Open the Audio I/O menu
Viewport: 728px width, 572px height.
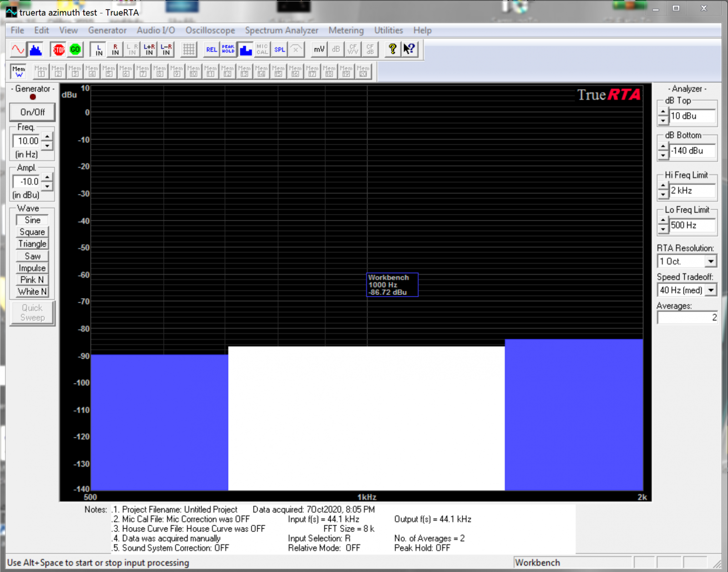156,30
